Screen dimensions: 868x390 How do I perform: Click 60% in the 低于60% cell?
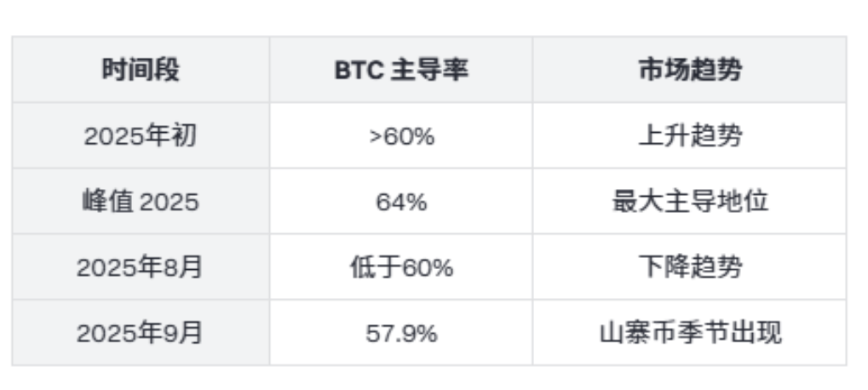click(426, 268)
